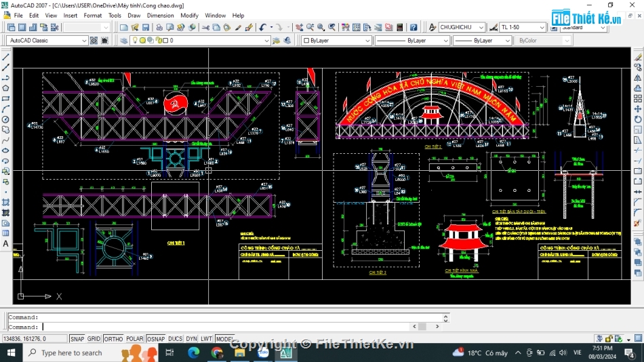Open the Dimension menu
Screen dimensions: 644x362
click(160, 16)
